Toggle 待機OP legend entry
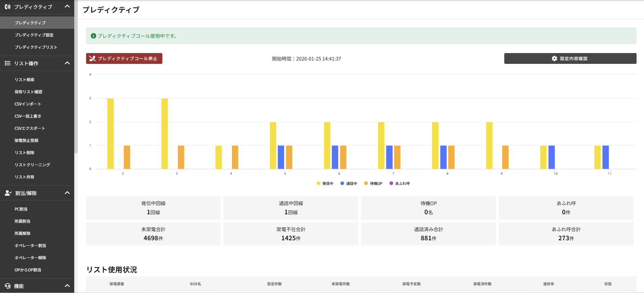The image size is (644, 293). pyautogui.click(x=373, y=184)
